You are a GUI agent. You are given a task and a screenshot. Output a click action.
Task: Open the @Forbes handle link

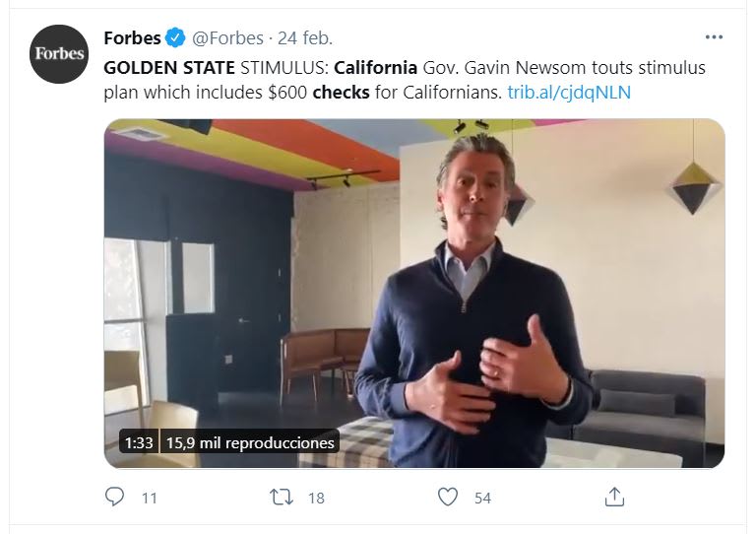(227, 38)
